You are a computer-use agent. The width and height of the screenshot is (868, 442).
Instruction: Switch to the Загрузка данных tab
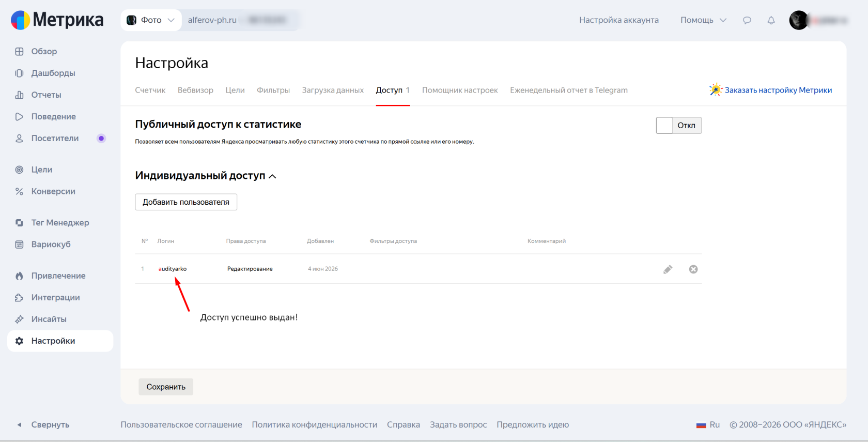tap(333, 90)
